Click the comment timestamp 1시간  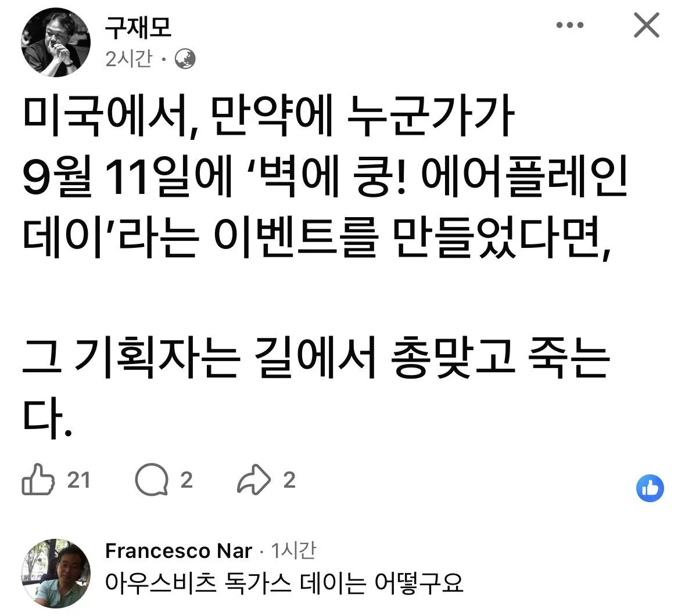pyautogui.click(x=293, y=550)
